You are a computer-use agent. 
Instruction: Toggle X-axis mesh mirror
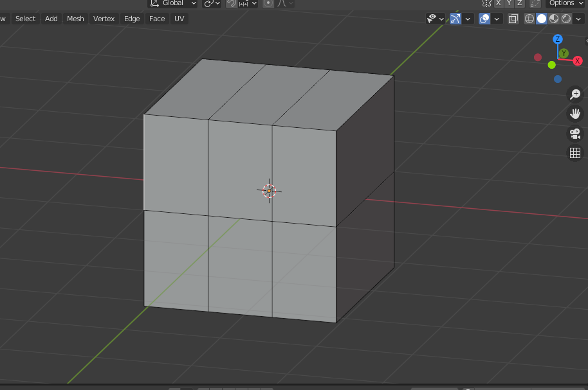[x=499, y=3]
